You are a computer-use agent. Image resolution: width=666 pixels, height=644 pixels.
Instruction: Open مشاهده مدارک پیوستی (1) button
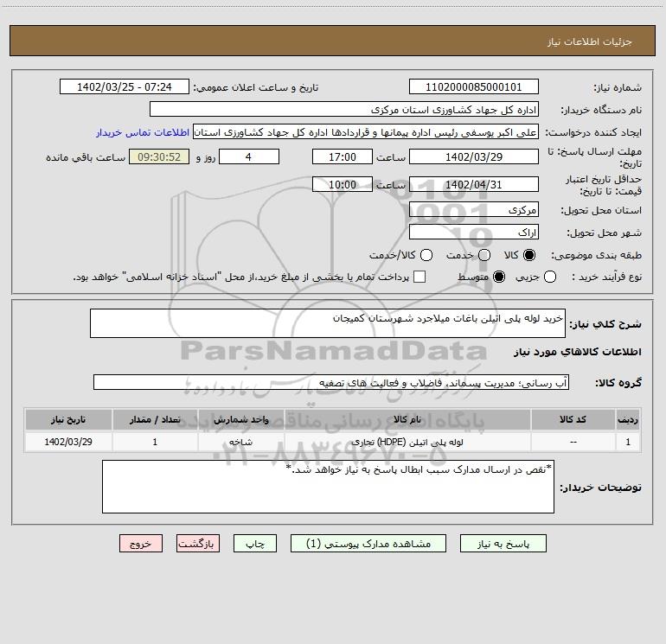(368, 544)
